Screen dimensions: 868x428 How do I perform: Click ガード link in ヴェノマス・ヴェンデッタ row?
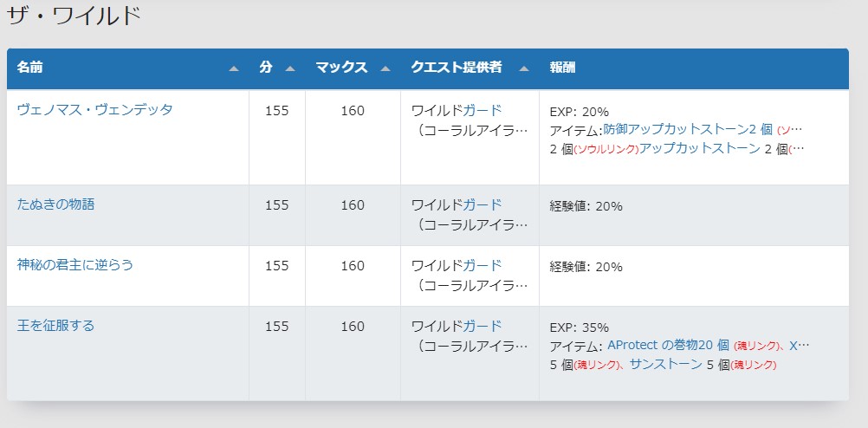483,110
